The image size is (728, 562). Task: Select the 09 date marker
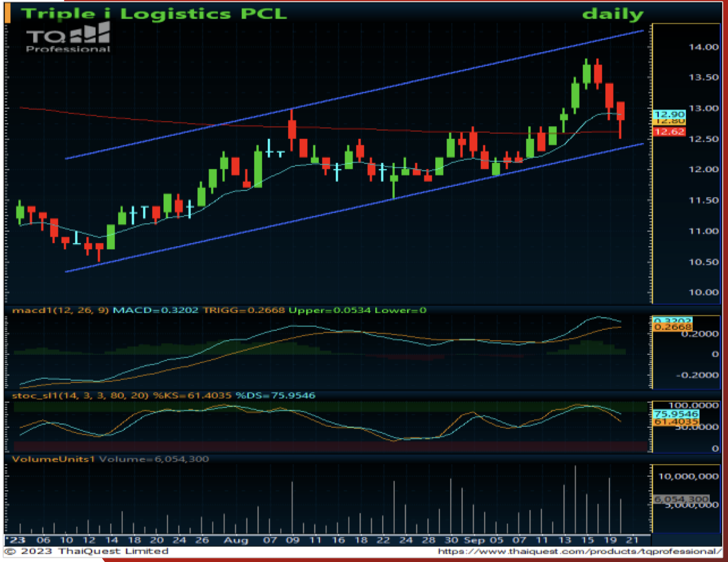pos(293,540)
